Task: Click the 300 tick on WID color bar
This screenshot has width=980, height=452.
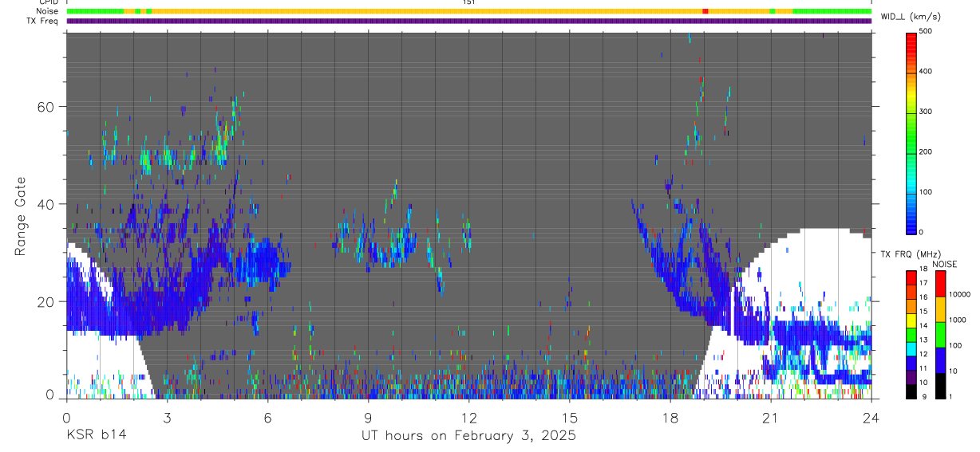Action: point(925,112)
